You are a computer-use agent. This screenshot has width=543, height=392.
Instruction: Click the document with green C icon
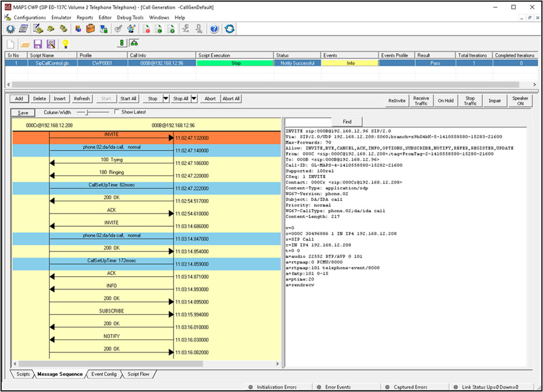click(159, 29)
